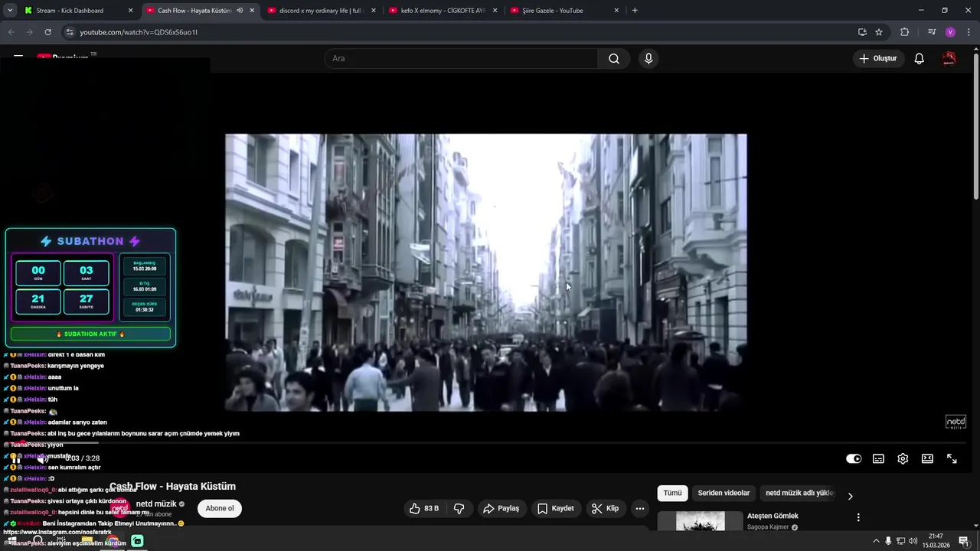Click the YouTube URL address bar

(459, 32)
